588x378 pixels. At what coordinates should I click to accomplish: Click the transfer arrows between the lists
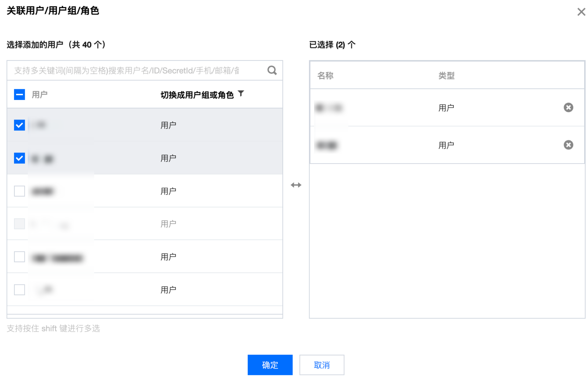(296, 185)
